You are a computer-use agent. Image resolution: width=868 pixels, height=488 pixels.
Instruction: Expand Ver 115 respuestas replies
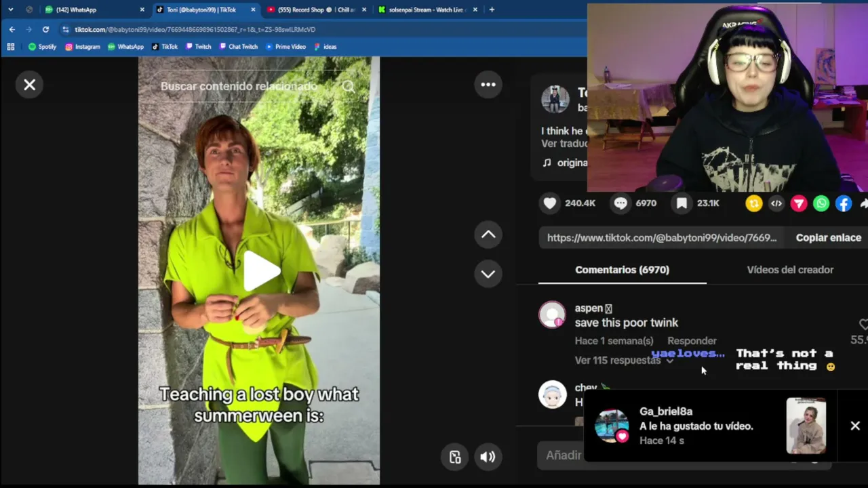pyautogui.click(x=624, y=361)
